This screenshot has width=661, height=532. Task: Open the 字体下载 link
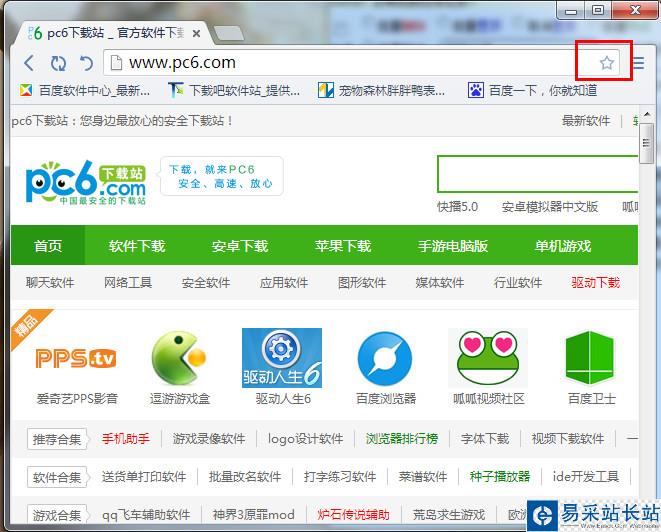[x=485, y=439]
